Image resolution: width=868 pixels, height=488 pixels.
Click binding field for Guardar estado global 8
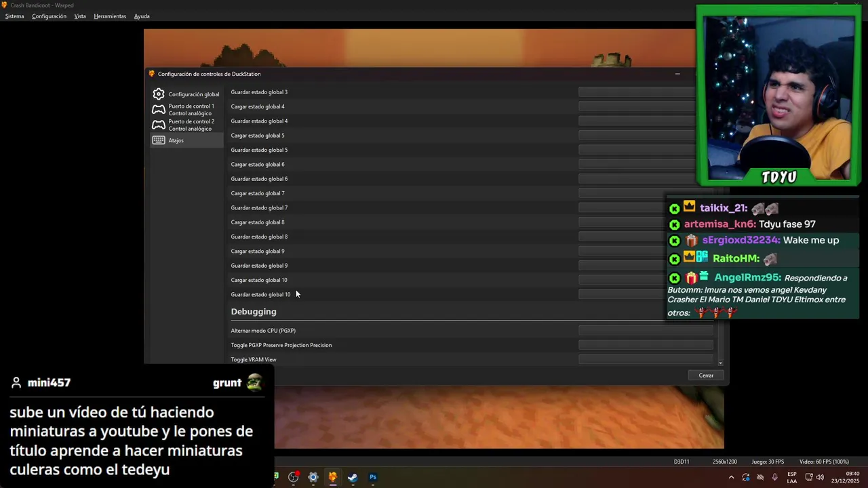click(622, 237)
